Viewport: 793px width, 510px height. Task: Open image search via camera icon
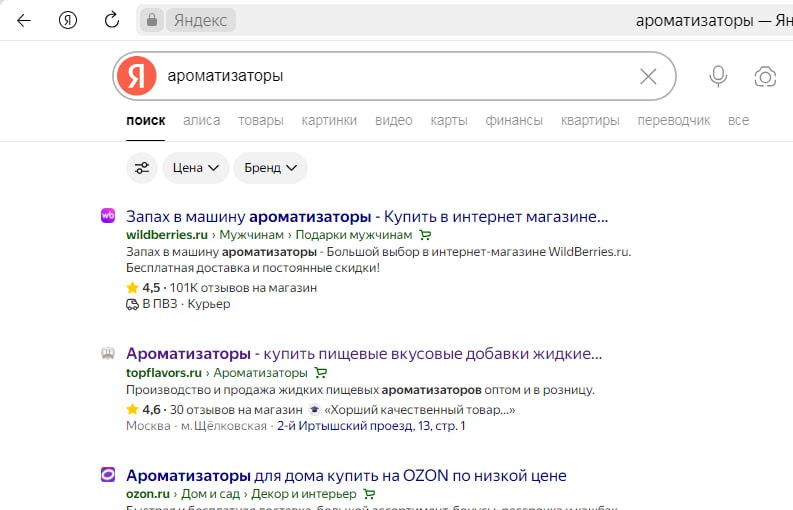point(765,77)
